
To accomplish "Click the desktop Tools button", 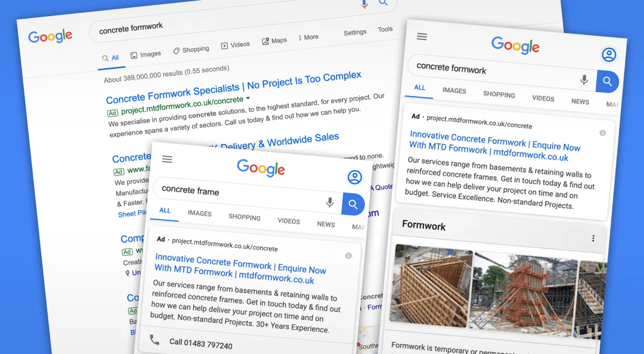I will pyautogui.click(x=385, y=29).
